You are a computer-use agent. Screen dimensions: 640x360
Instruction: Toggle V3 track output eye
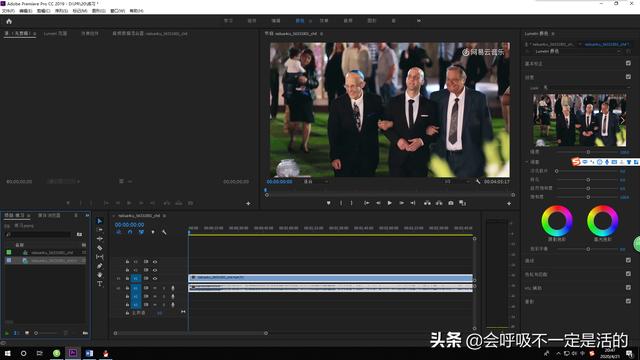(155, 262)
